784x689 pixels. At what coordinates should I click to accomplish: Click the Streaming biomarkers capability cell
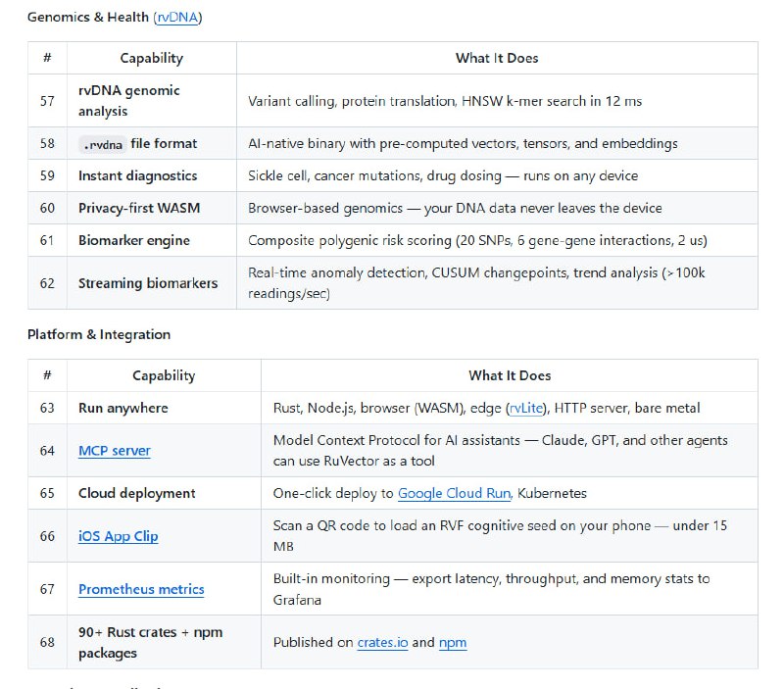click(x=148, y=283)
